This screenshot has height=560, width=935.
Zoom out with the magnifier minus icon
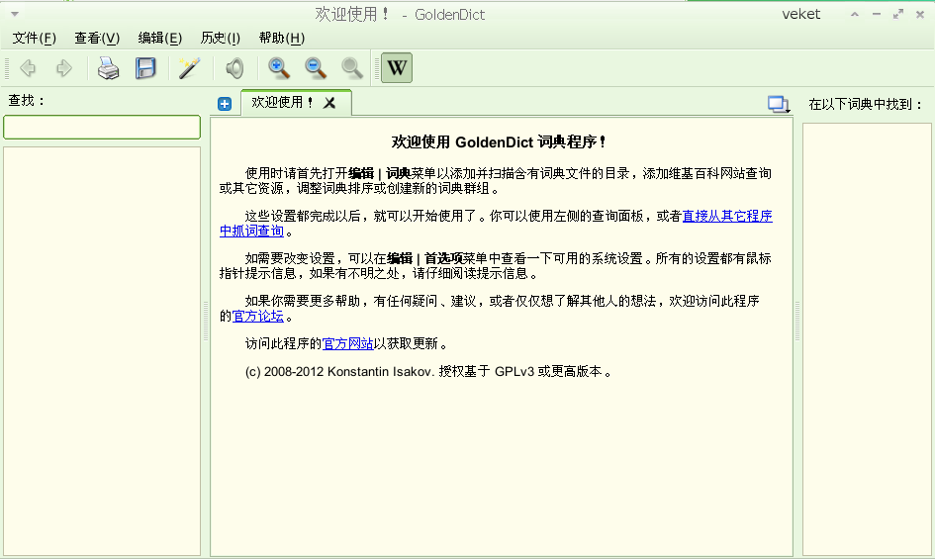[316, 68]
